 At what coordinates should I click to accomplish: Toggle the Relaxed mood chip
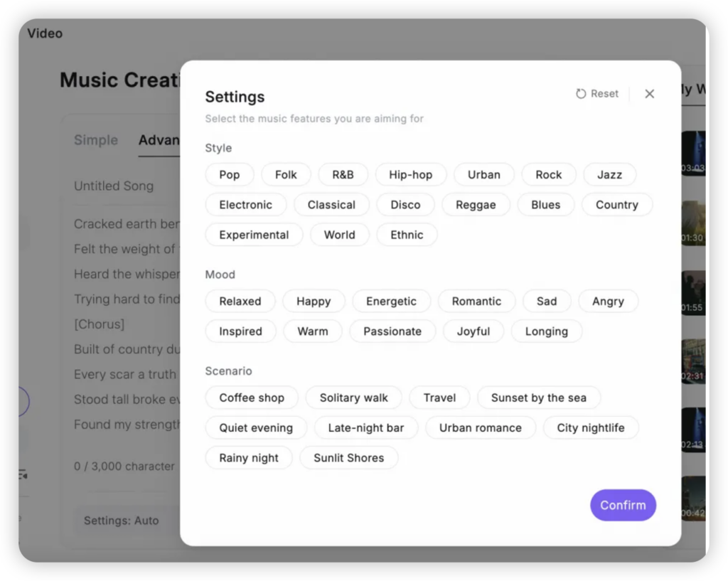(x=240, y=302)
